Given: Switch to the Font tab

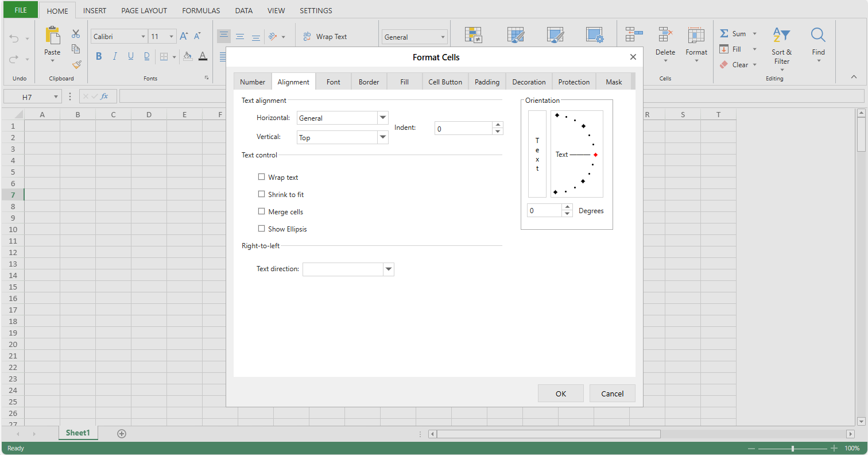Looking at the screenshot, I should 334,82.
